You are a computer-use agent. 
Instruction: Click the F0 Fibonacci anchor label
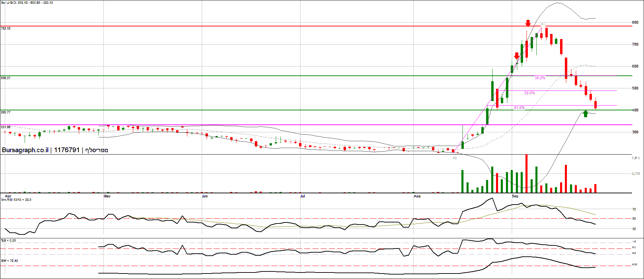tap(455, 158)
